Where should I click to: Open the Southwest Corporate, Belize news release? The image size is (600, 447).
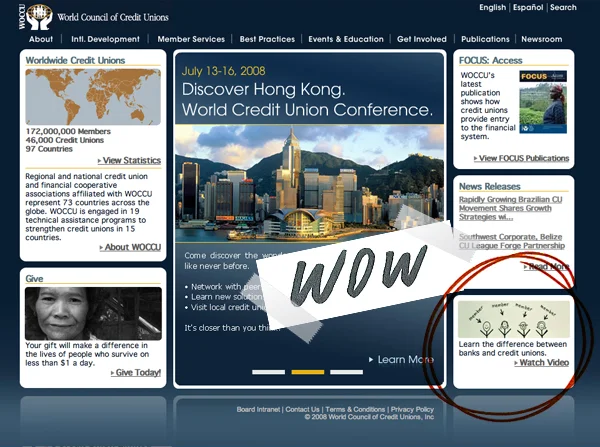pos(512,241)
